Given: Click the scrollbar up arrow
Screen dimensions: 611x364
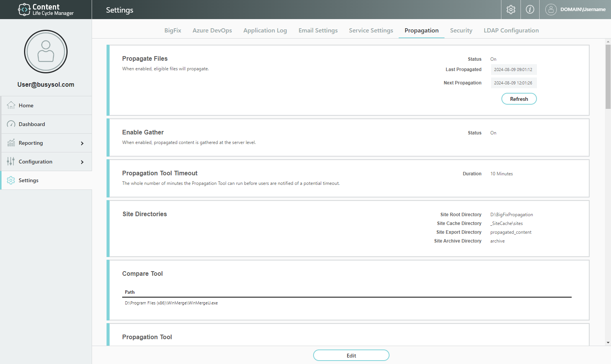Looking at the screenshot, I should click(x=608, y=41).
